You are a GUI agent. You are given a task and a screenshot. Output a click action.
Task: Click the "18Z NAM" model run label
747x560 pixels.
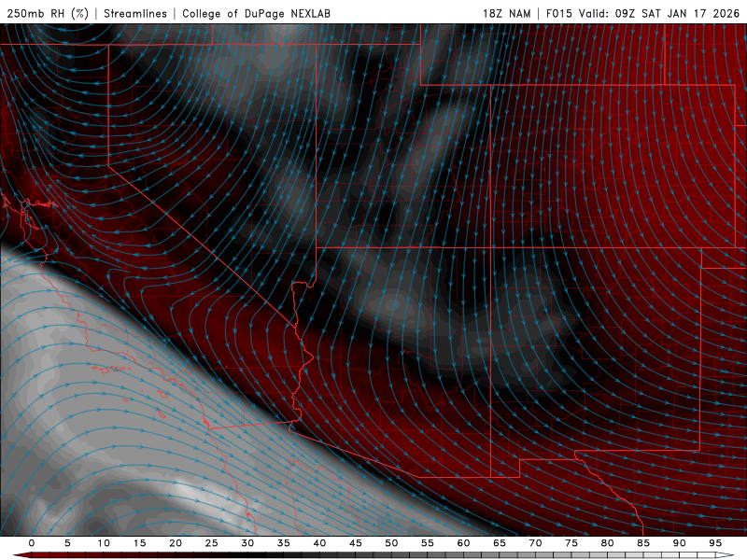click(506, 13)
